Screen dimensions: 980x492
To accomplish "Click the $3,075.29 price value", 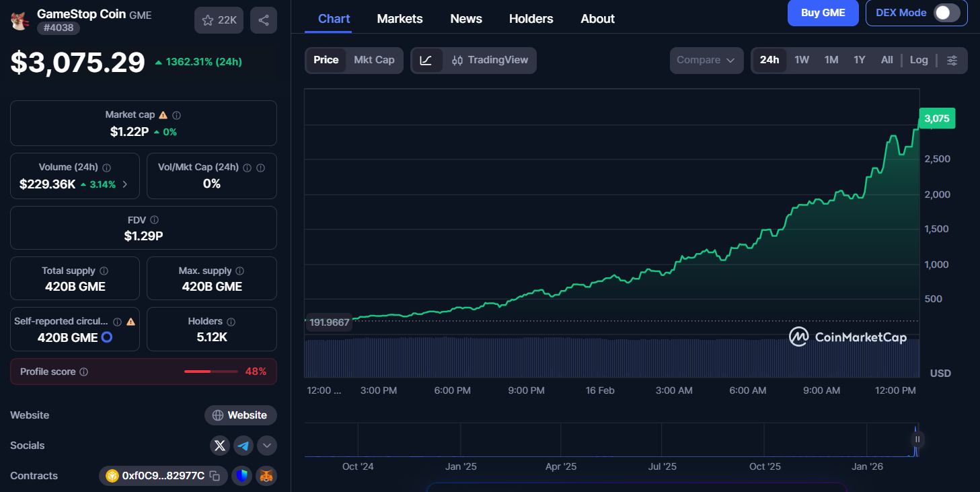I will [78, 62].
